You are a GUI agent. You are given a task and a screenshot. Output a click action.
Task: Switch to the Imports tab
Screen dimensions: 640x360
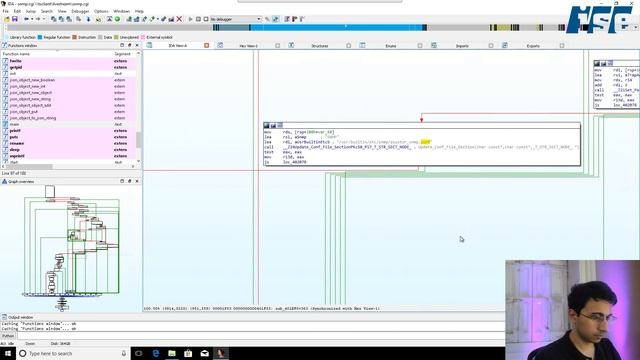coord(462,46)
